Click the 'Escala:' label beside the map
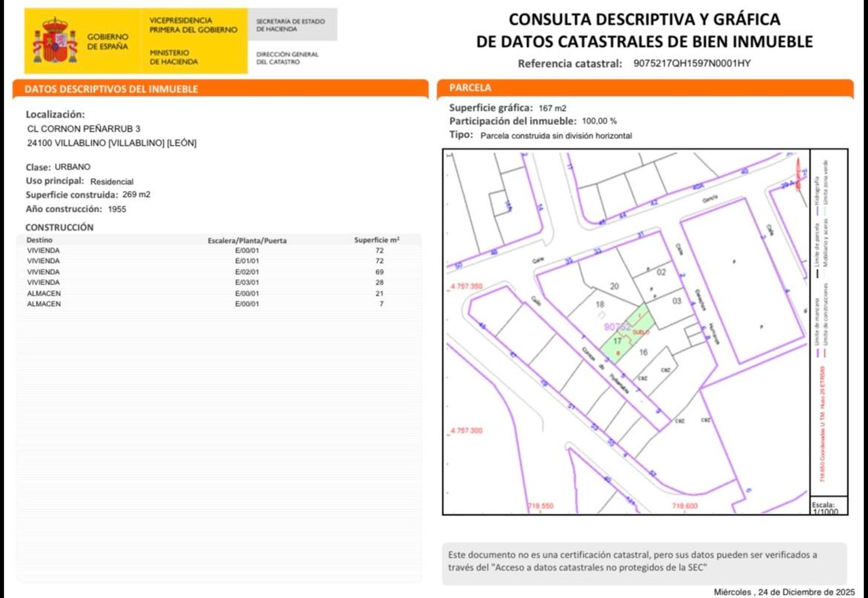The height and width of the screenshot is (598, 868). point(823,505)
